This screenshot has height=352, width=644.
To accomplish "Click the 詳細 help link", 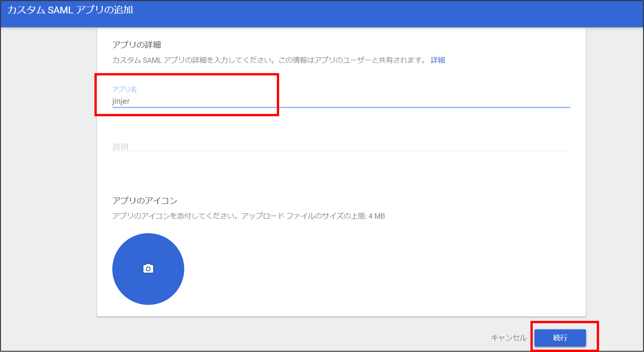I will click(437, 60).
